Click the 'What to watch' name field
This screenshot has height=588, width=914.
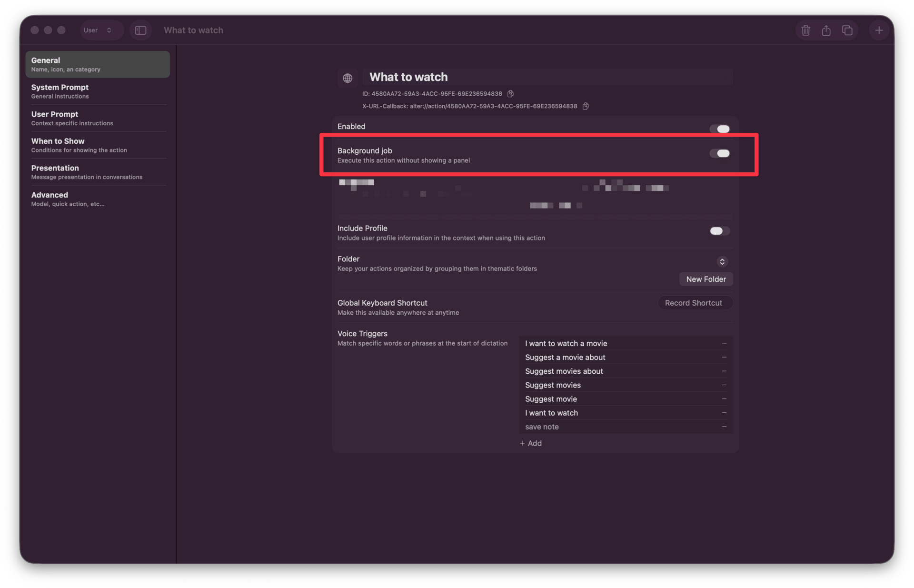[547, 77]
